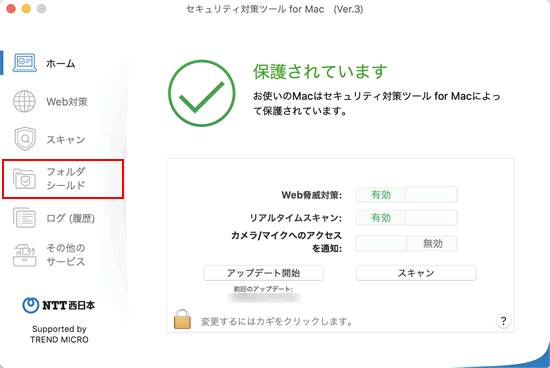
Task: Toggle the Web脅威対策 switch
Action: coord(407,195)
